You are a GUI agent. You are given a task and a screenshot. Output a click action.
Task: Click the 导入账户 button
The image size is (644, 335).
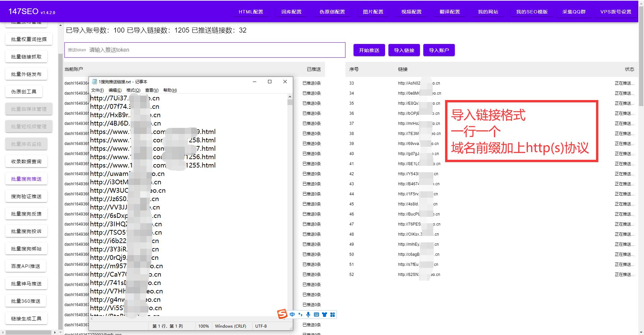[439, 50]
